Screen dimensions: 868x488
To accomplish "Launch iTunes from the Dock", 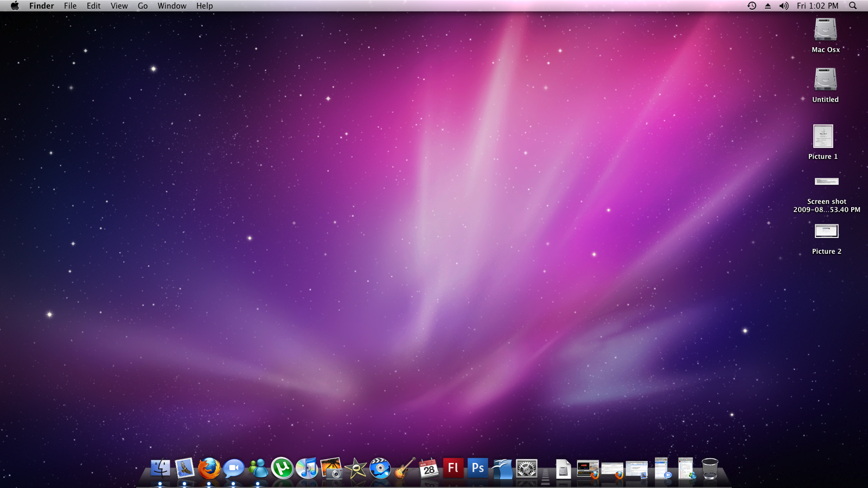I will (307, 468).
